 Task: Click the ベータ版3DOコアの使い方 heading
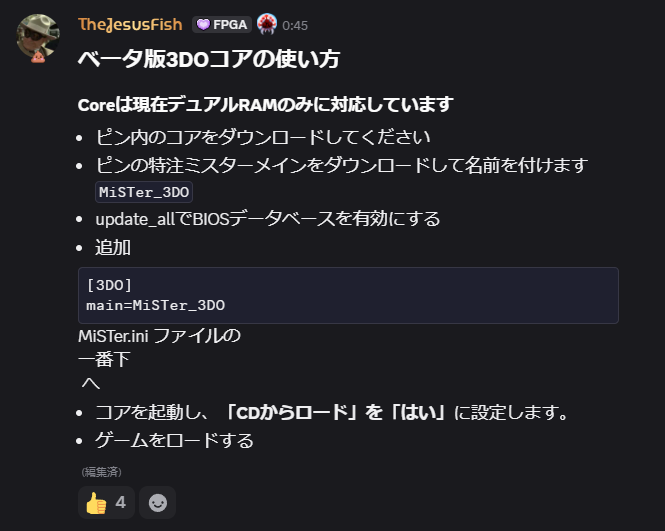click(209, 59)
